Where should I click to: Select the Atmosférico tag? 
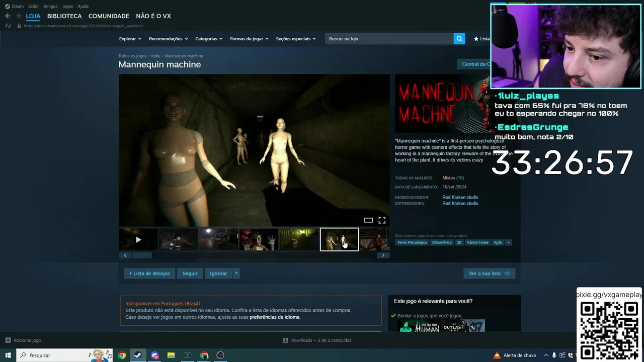pyautogui.click(x=442, y=242)
